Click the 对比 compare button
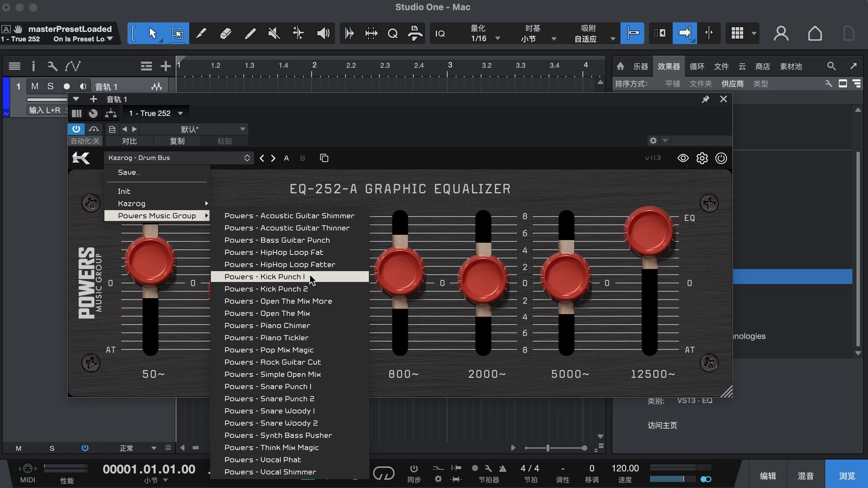This screenshot has width=868, height=488. point(129,141)
